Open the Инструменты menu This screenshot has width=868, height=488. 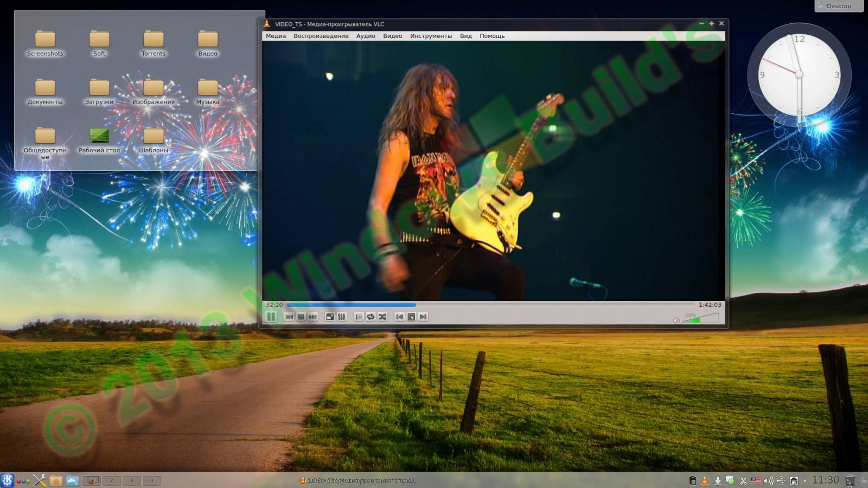tap(431, 36)
